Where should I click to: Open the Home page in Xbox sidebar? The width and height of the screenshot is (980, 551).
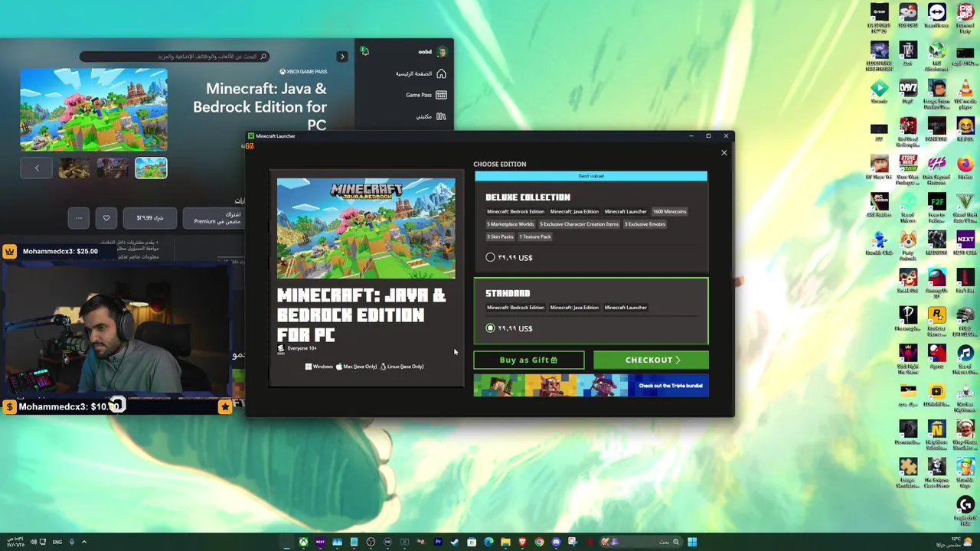pyautogui.click(x=420, y=74)
